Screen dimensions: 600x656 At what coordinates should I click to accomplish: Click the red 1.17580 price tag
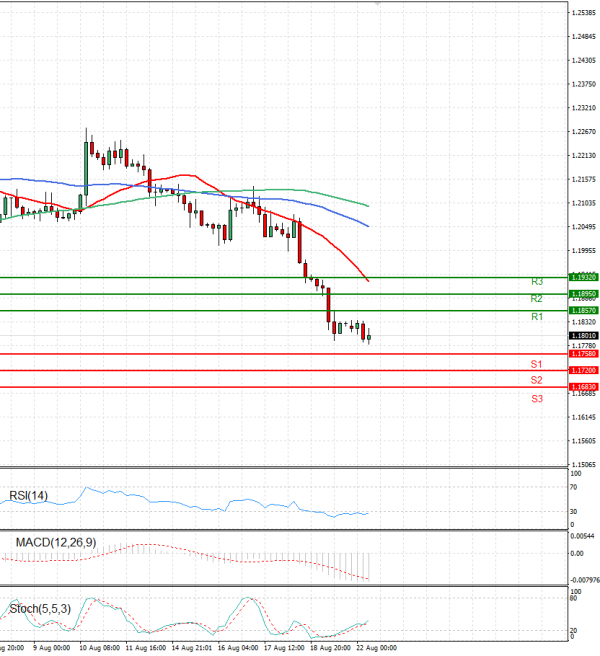tap(584, 354)
